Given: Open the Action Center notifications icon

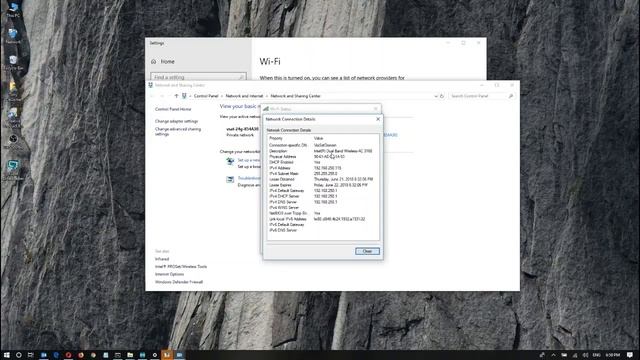Looking at the screenshot, I should click(x=630, y=355).
